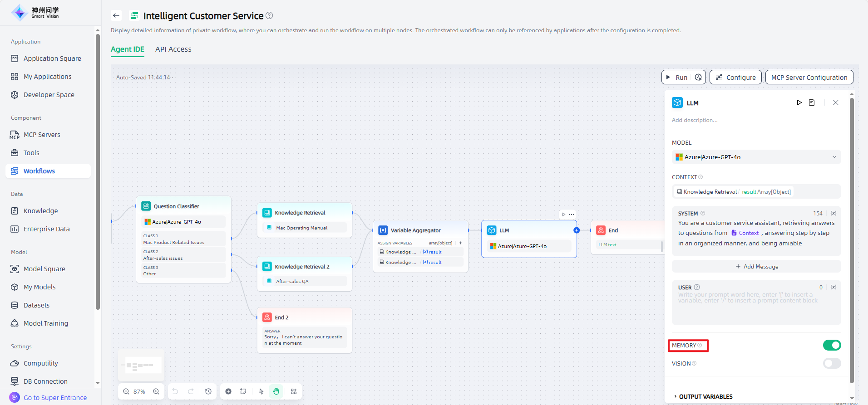Select the pointer mode tool

(261, 391)
